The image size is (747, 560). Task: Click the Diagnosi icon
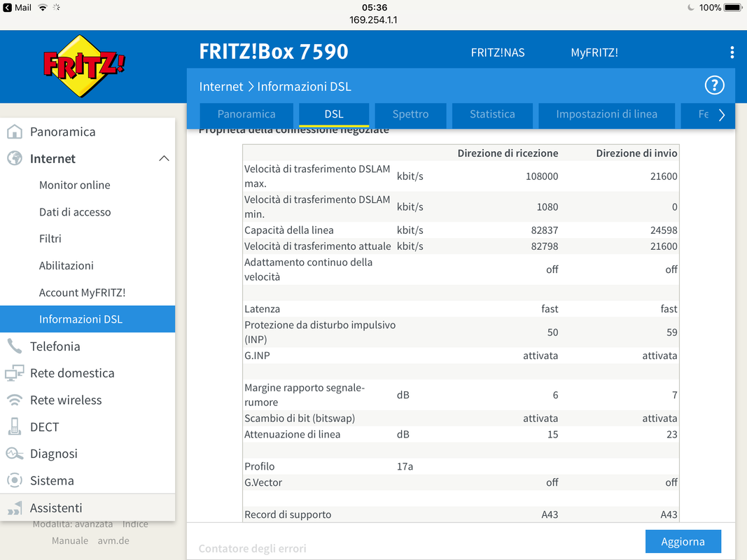pyautogui.click(x=15, y=454)
